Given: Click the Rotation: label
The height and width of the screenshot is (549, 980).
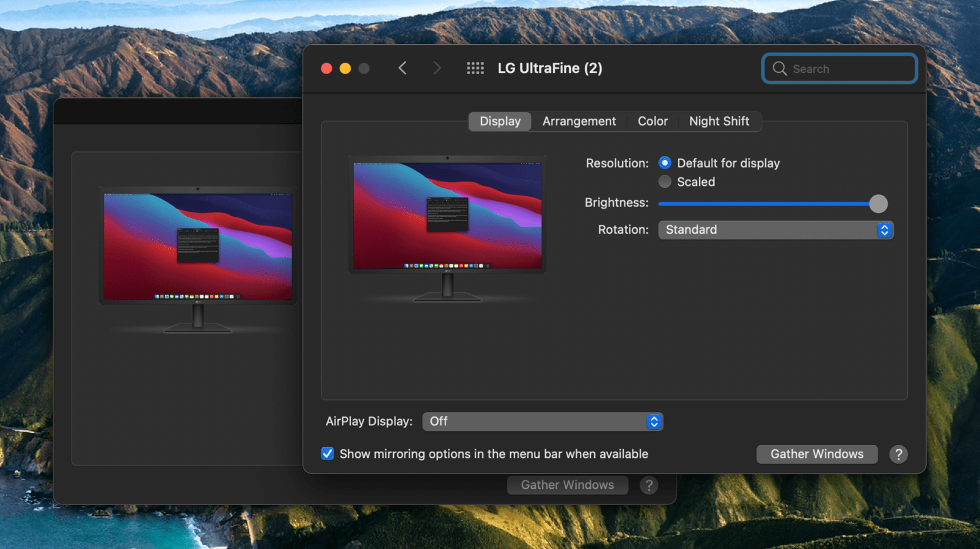Looking at the screenshot, I should coord(623,230).
